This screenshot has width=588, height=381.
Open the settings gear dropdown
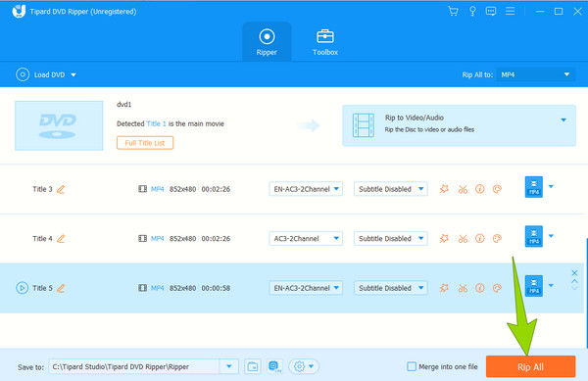(304, 366)
